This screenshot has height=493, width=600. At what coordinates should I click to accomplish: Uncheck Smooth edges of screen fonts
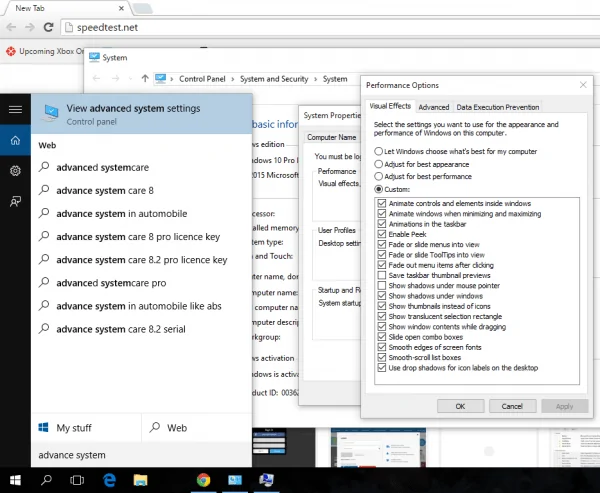(382, 347)
